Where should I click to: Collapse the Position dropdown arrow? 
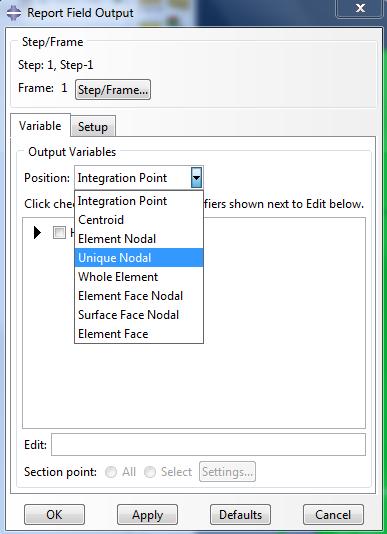click(x=197, y=178)
